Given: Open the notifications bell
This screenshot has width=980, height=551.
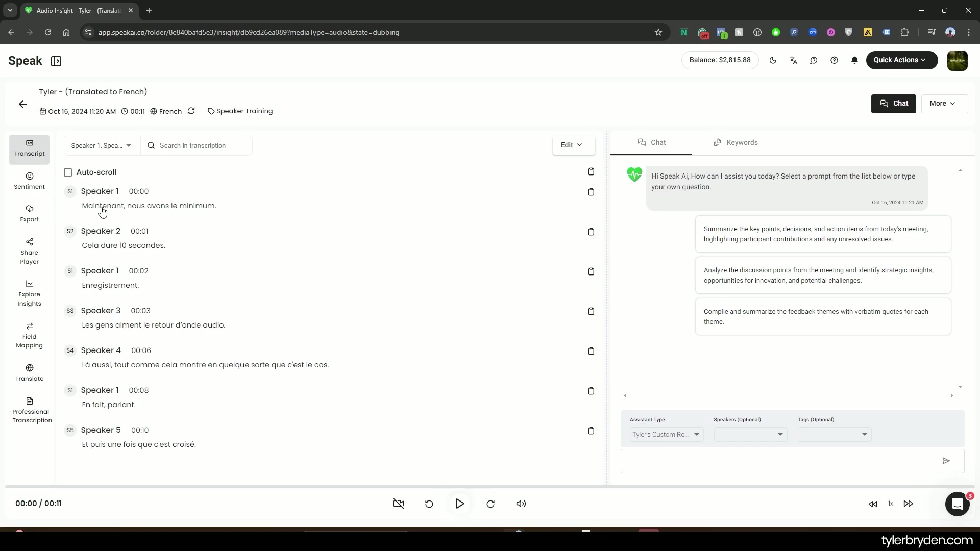Looking at the screenshot, I should coord(854,60).
